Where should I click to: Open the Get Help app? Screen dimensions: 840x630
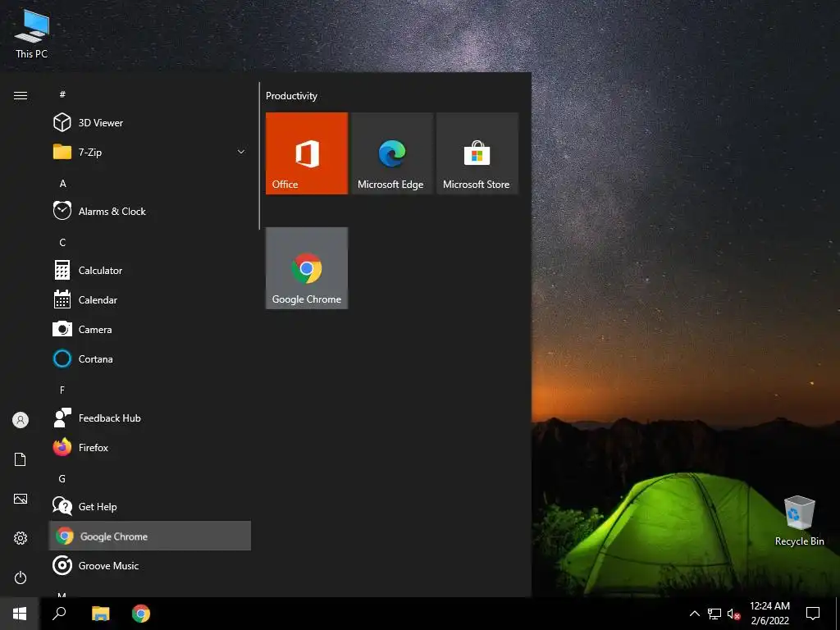[x=149, y=506]
